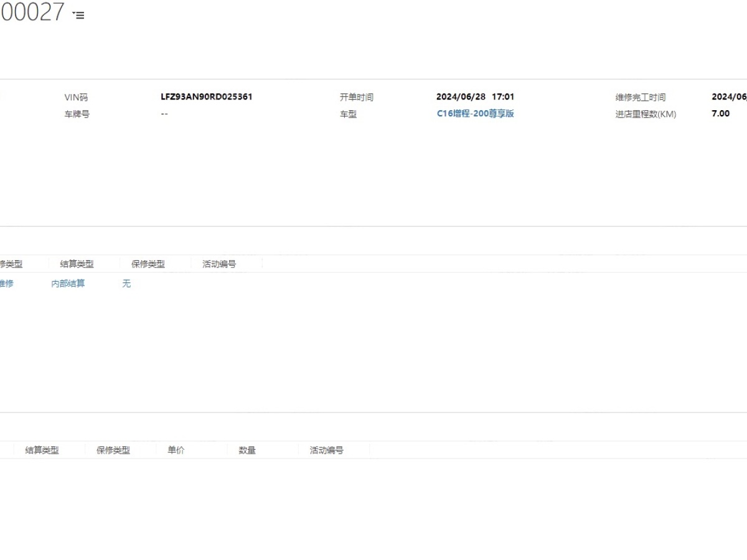Click the record title number 00027
The width and height of the screenshot is (747, 560).
click(x=31, y=12)
